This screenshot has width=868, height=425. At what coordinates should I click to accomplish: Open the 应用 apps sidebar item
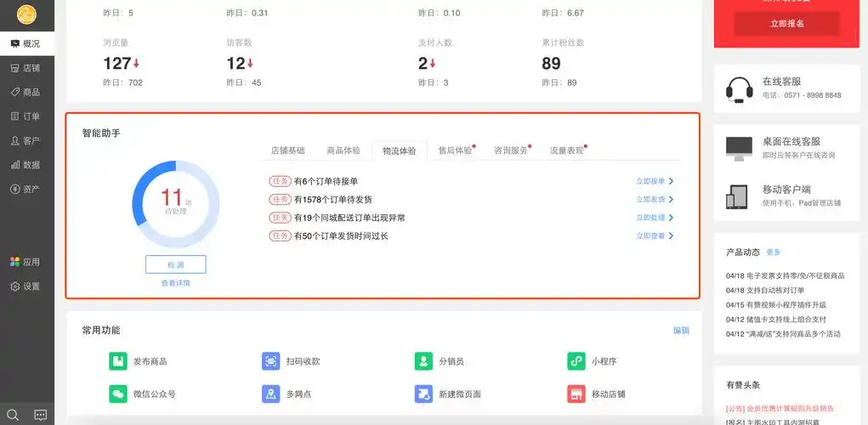pos(27,262)
